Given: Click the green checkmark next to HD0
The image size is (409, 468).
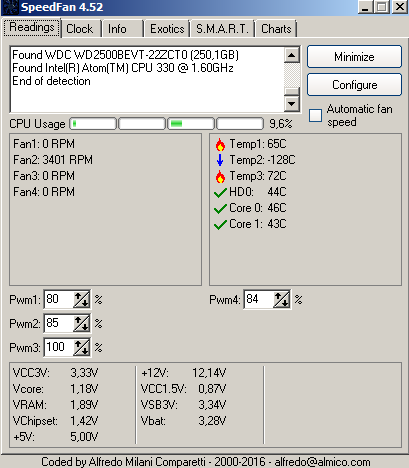Looking at the screenshot, I should click(220, 193).
